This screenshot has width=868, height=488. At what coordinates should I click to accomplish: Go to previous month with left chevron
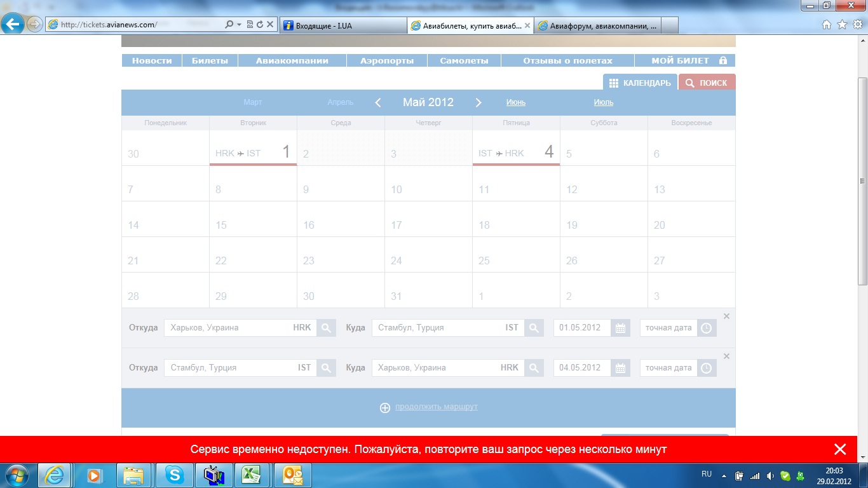pyautogui.click(x=378, y=102)
